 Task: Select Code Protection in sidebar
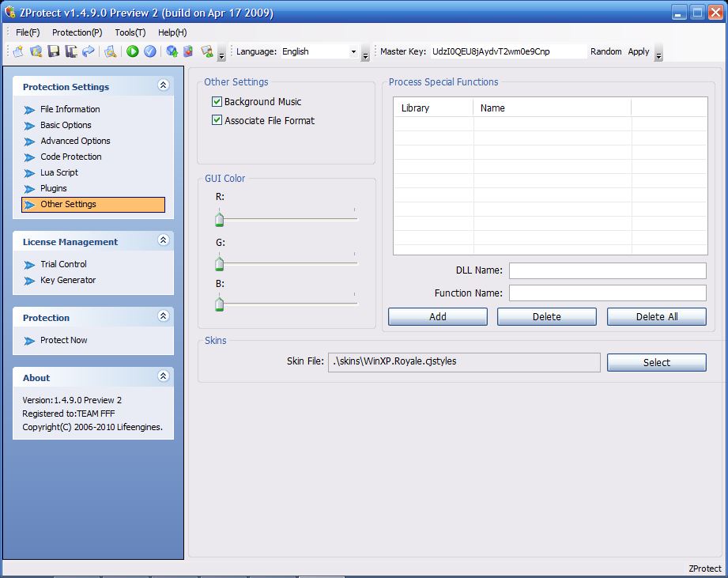71,157
